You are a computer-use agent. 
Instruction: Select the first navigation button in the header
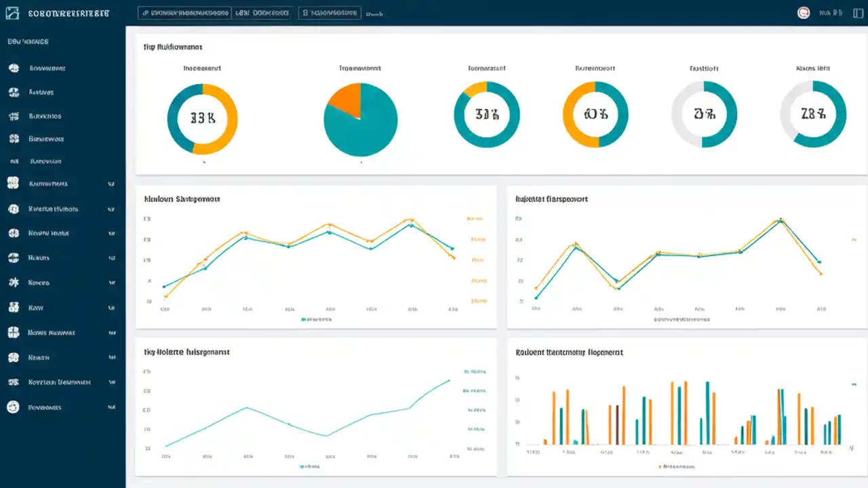[183, 12]
